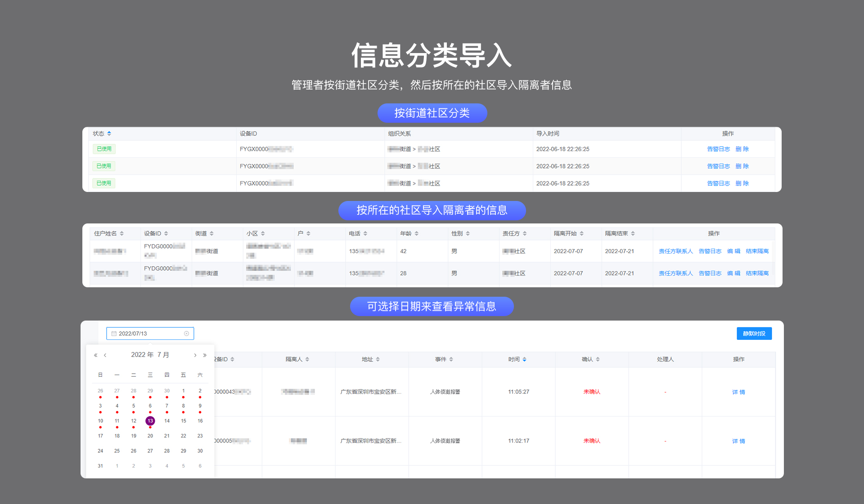Go to next year in calendar
The width and height of the screenshot is (864, 504).
point(205,355)
